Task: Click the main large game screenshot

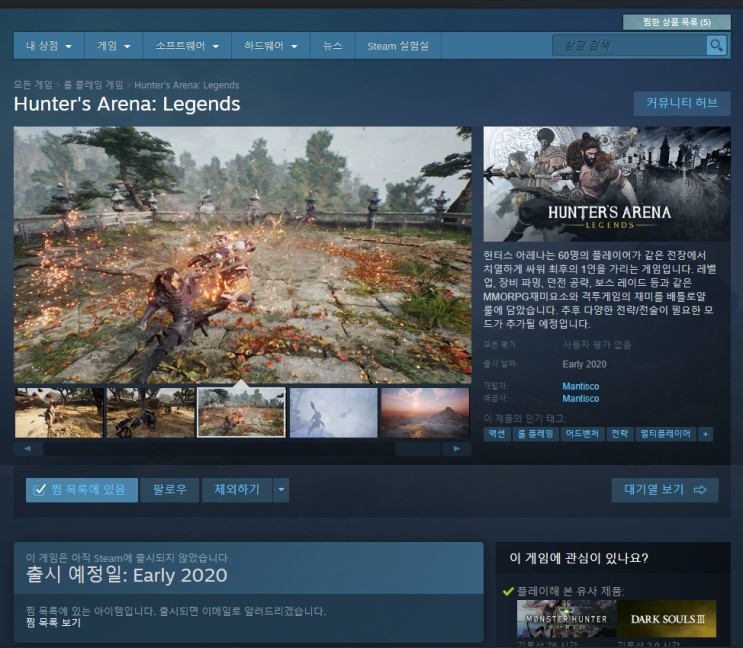Action: (x=243, y=255)
